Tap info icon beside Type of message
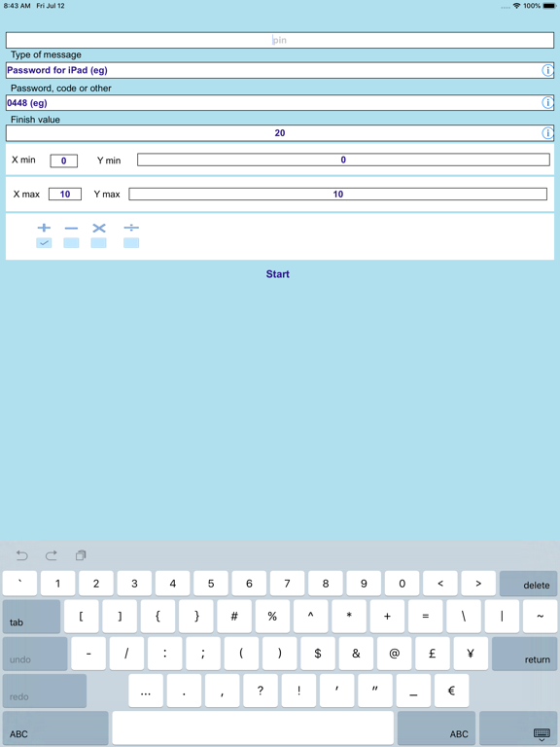Viewport: 560px width, 747px height. point(547,70)
